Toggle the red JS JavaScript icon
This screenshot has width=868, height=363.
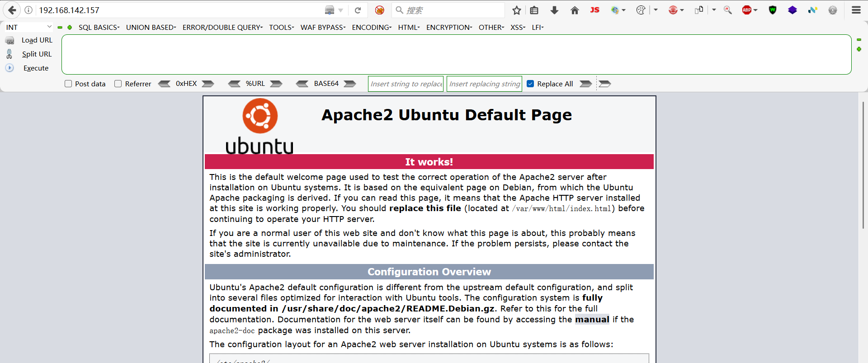click(594, 9)
